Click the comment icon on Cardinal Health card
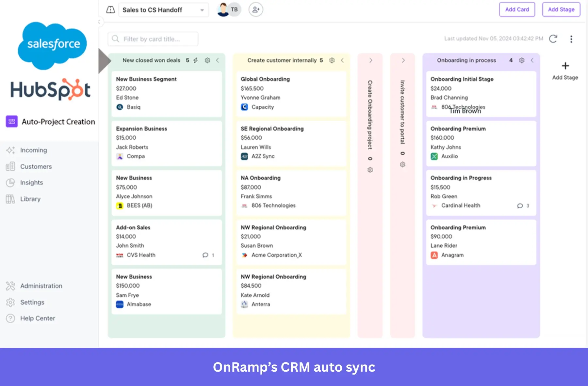Viewport: 588px width, 386px height. [x=520, y=206]
